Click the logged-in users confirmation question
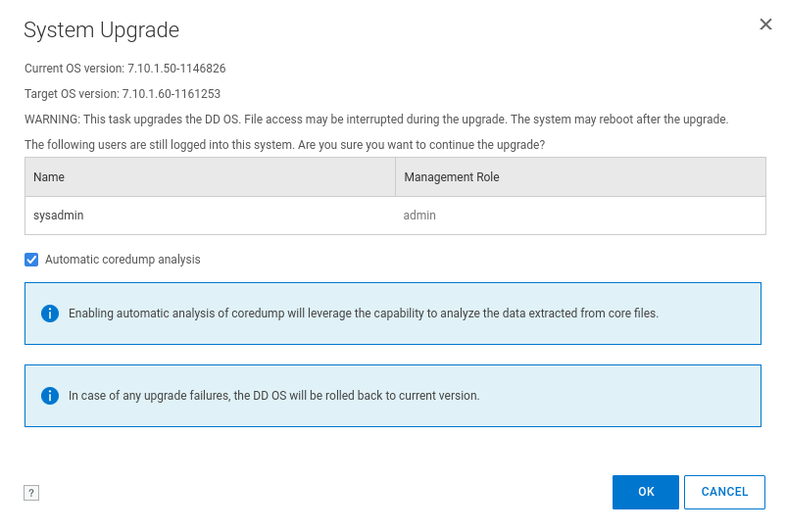 284,145
